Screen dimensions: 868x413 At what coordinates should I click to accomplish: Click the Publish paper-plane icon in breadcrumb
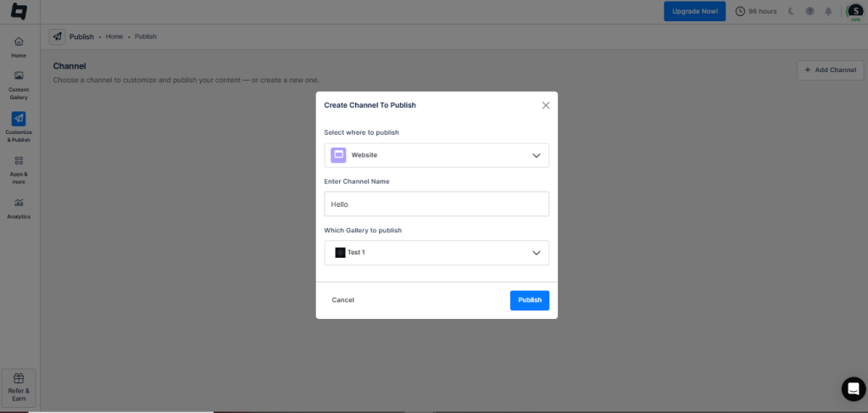[x=58, y=36]
